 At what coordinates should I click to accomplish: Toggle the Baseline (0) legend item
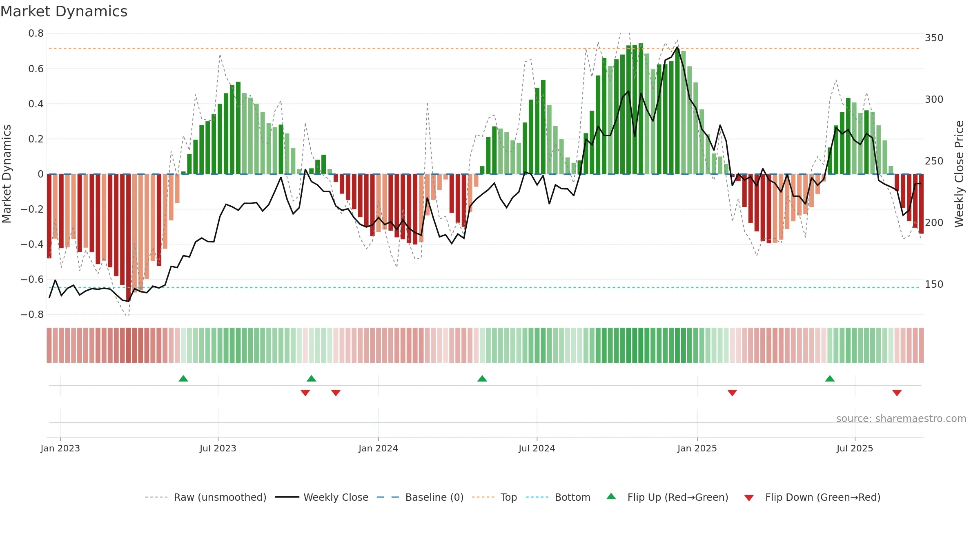[x=420, y=497]
